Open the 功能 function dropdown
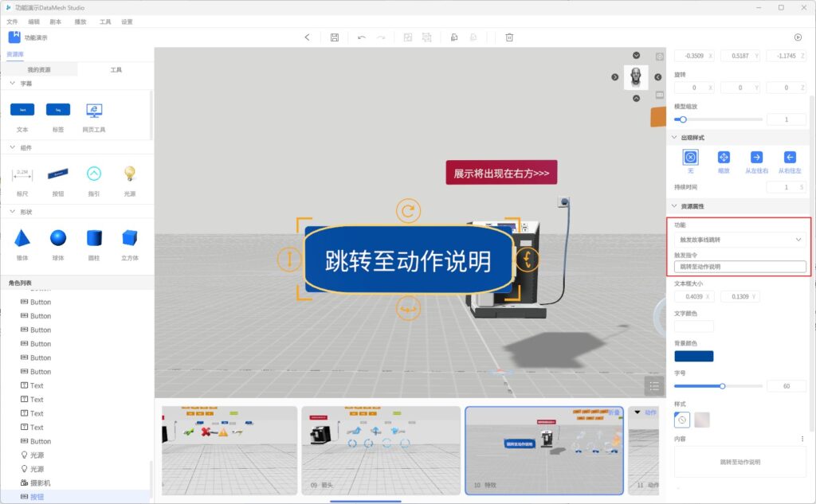Viewport: 816px width, 504px height. [x=739, y=240]
